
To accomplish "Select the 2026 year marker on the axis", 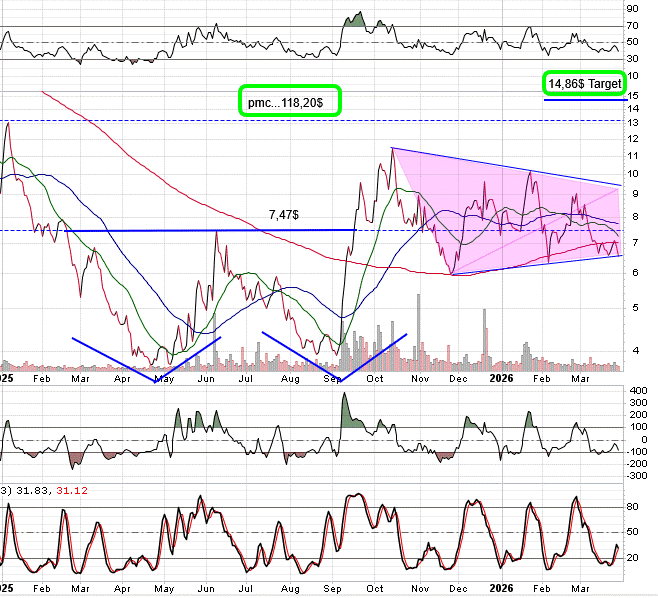I will 502,380.
